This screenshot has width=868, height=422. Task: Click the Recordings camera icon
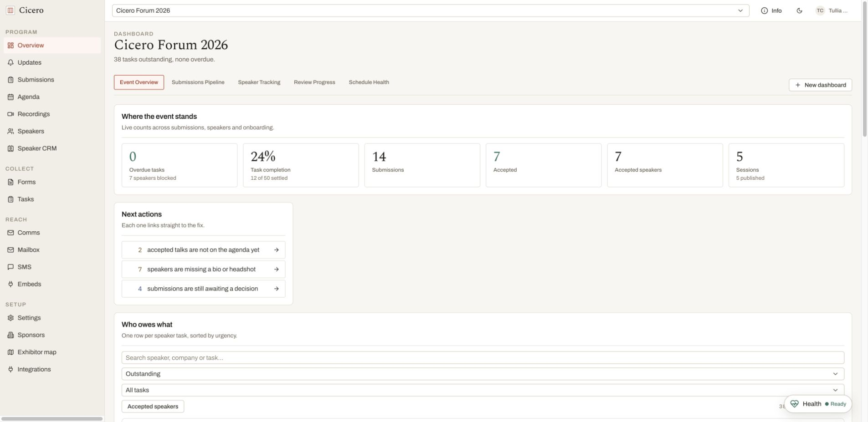coord(10,114)
